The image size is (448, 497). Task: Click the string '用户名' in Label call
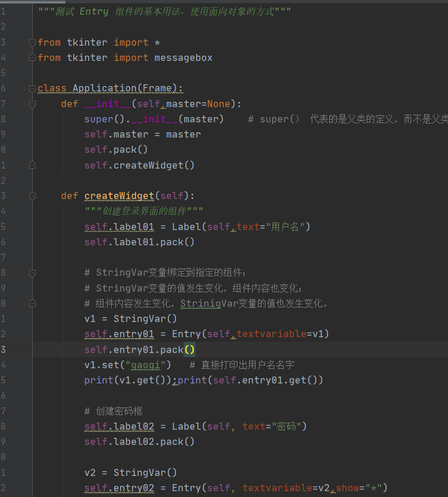[x=285, y=227]
